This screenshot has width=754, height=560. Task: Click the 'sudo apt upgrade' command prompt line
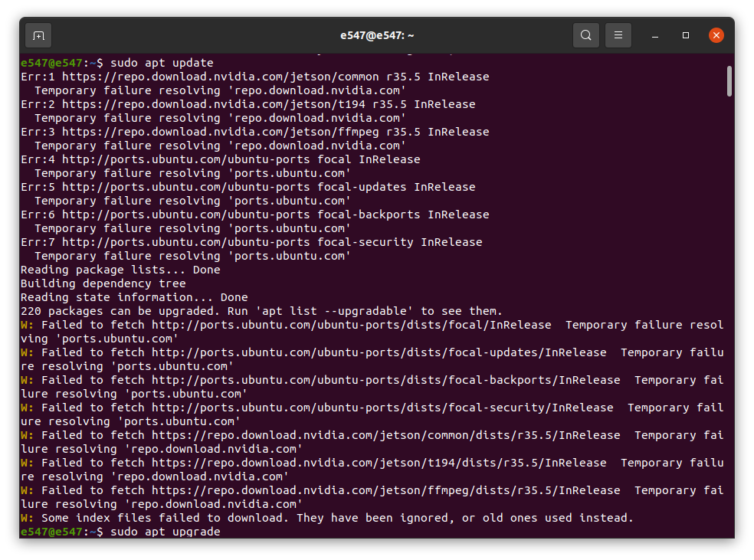(x=120, y=532)
